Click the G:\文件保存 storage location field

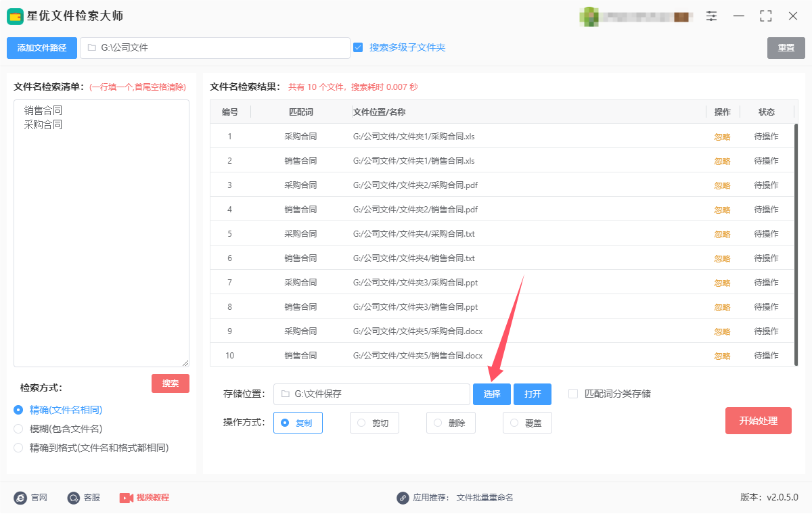(371, 394)
